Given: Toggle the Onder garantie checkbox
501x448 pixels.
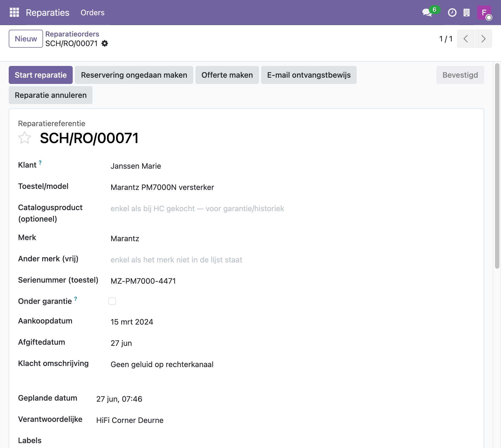Looking at the screenshot, I should [x=112, y=301].
